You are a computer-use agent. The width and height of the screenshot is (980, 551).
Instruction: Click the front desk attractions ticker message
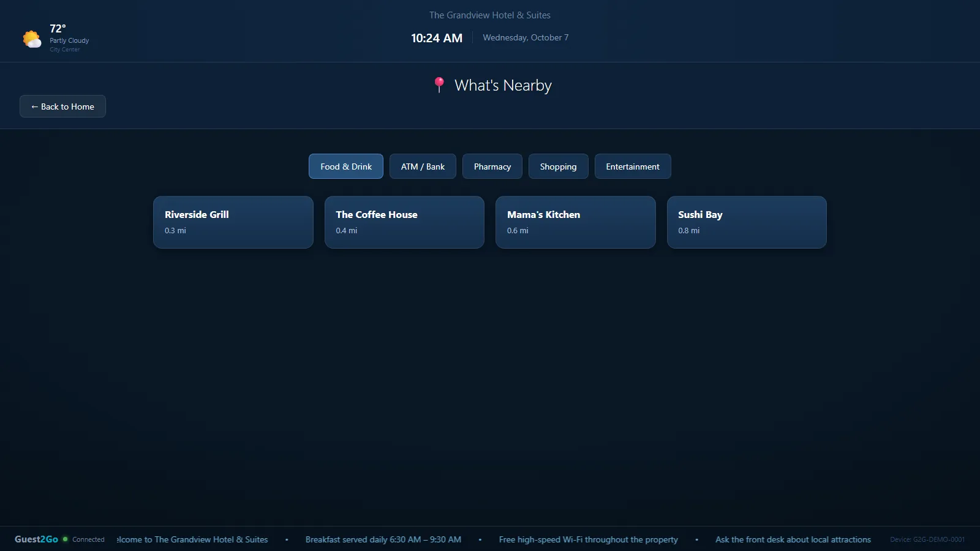pos(793,540)
